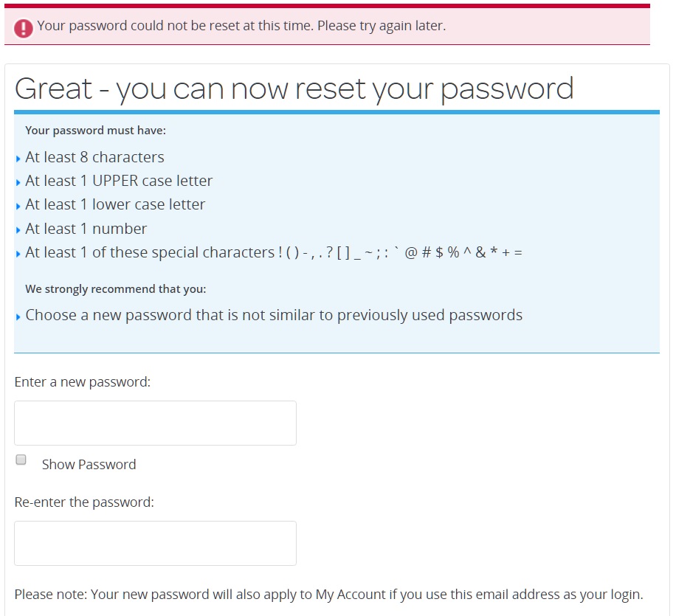Click the "At least 8 characters" requirement text

click(x=94, y=157)
